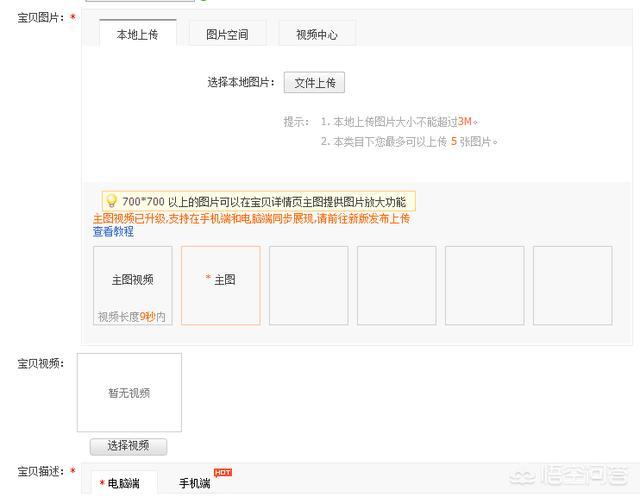Switch to the 本地上传 tab

138,34
